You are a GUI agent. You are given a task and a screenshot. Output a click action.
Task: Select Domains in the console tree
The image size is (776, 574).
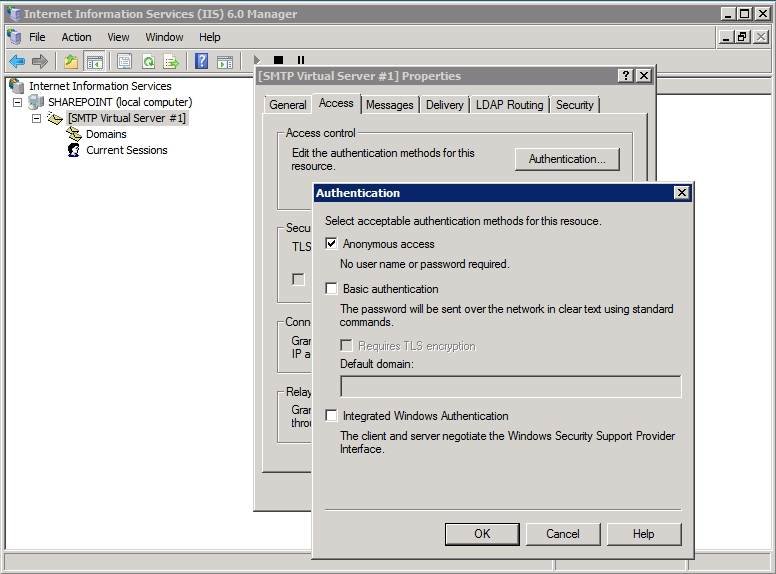tap(105, 134)
